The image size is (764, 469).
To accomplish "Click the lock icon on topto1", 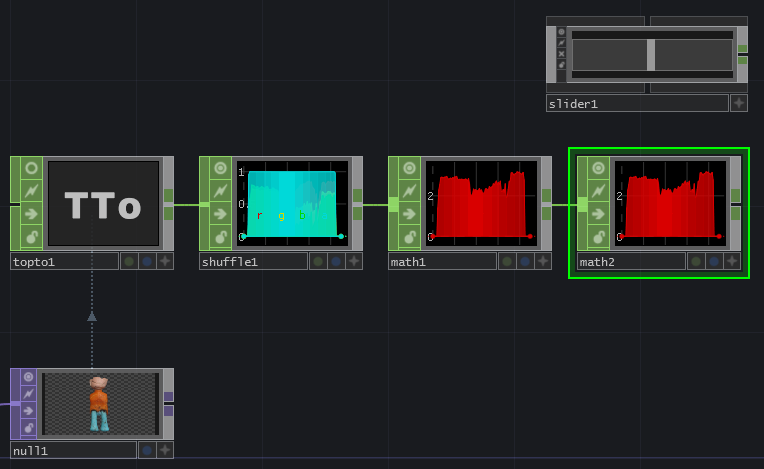I will [x=31, y=236].
